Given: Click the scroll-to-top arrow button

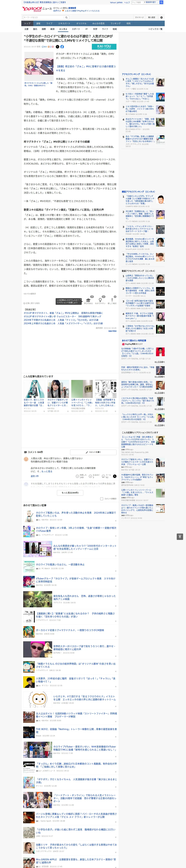Looking at the screenshot, I should coord(180,536).
